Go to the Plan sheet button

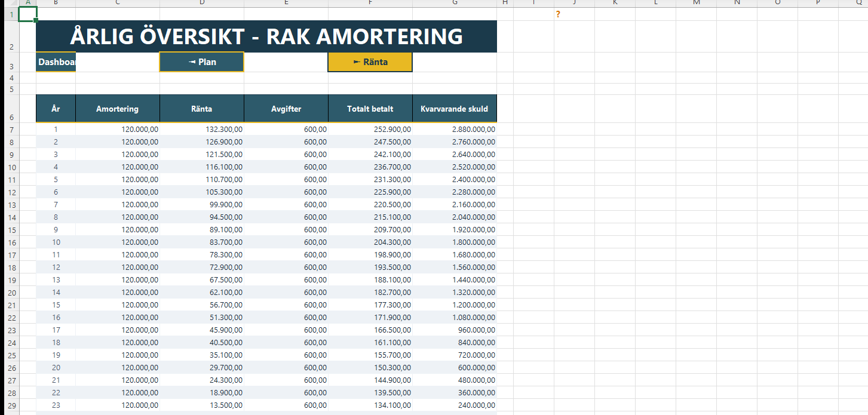(202, 62)
